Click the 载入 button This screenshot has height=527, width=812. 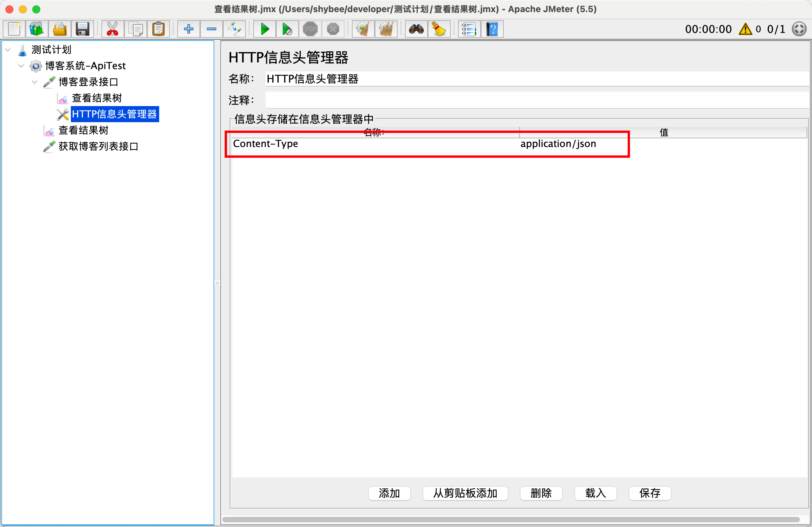point(595,493)
